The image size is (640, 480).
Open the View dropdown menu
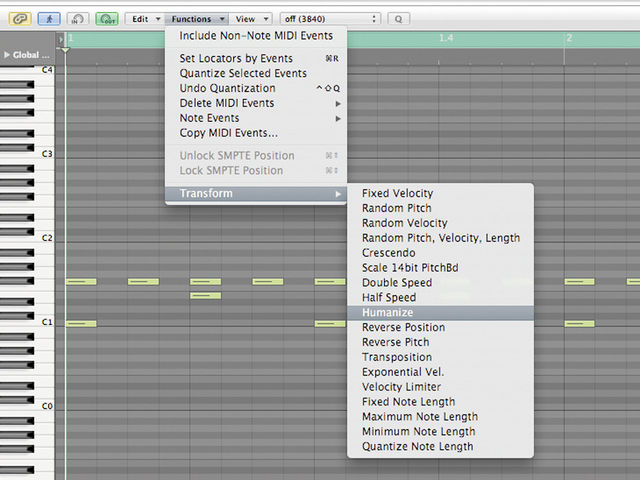(250, 19)
